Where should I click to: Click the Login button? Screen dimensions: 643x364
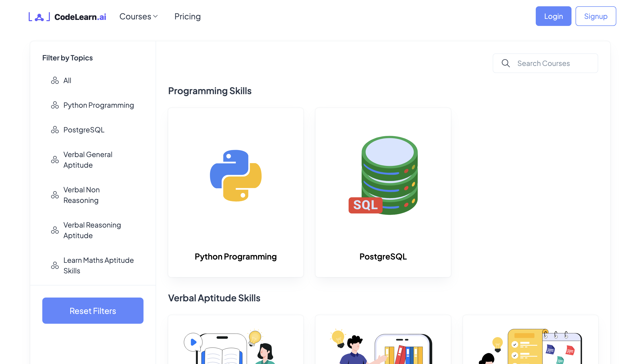click(553, 16)
